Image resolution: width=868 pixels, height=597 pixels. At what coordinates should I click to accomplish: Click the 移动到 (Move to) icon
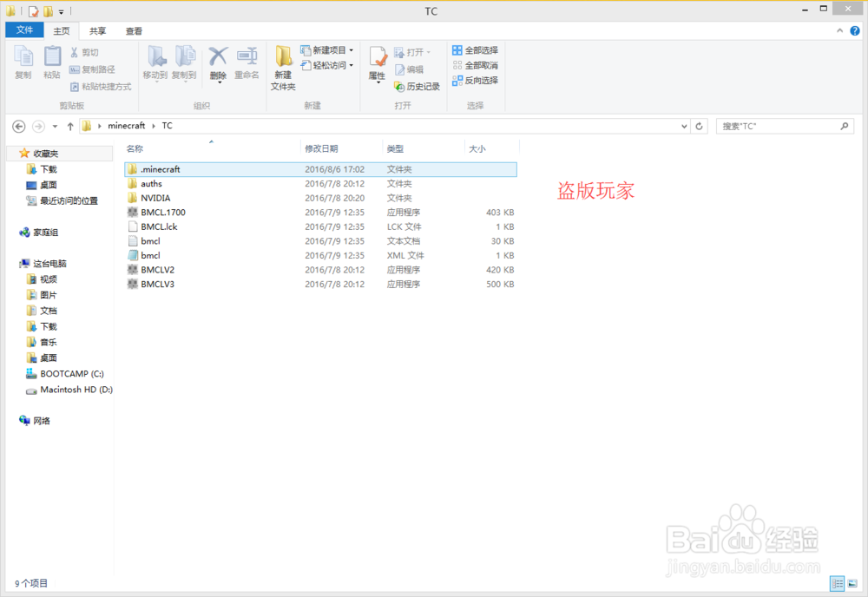155,61
